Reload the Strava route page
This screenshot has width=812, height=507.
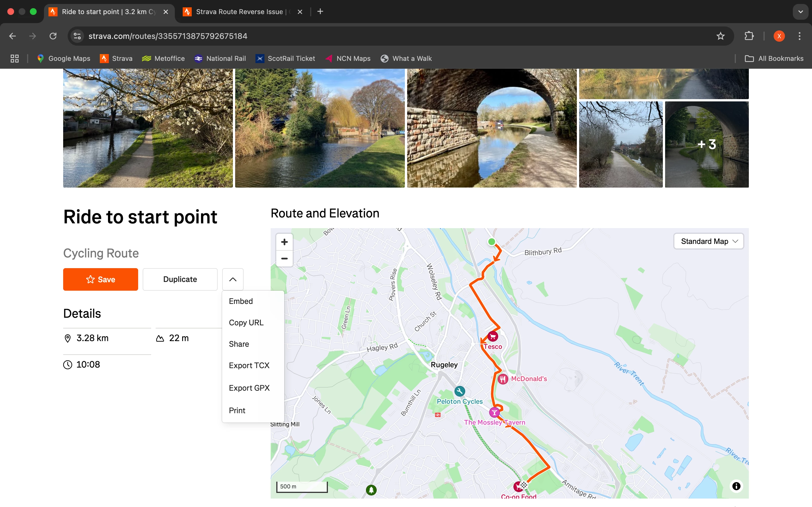53,36
